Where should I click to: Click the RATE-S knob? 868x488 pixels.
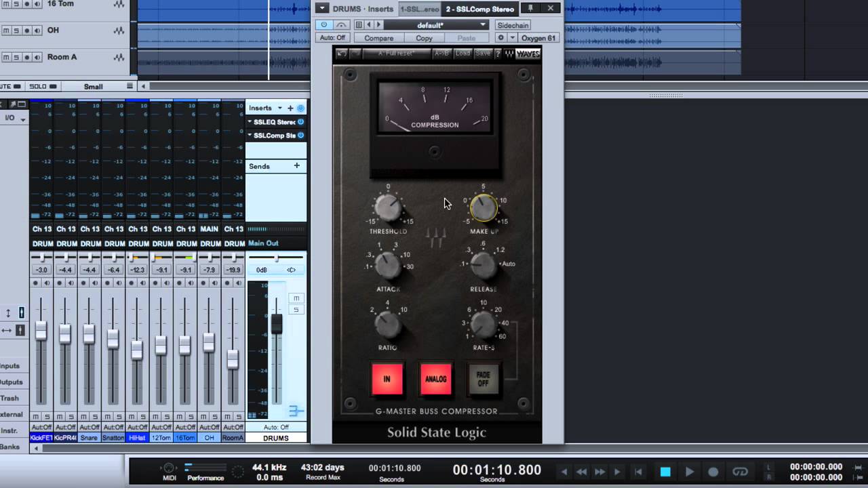coord(484,325)
